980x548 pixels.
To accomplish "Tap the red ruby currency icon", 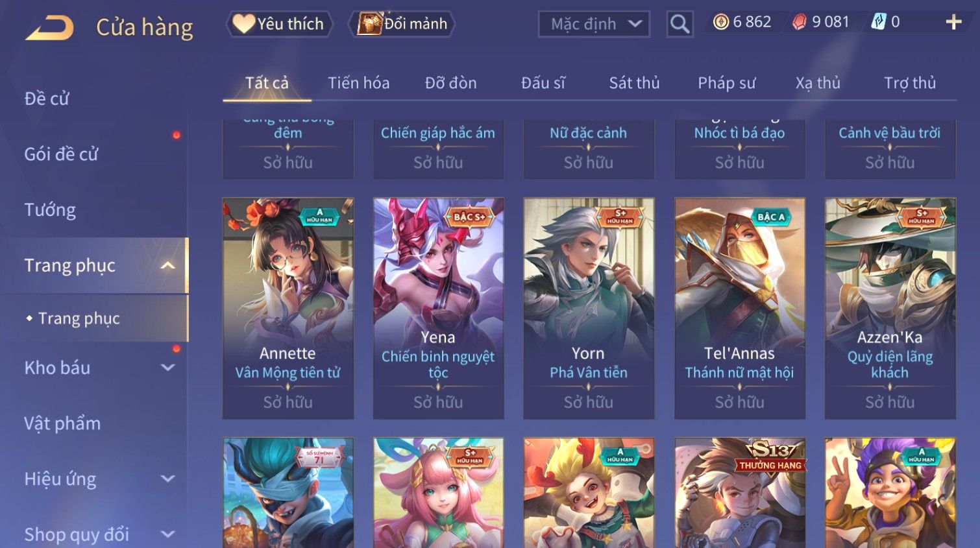I will 800,22.
